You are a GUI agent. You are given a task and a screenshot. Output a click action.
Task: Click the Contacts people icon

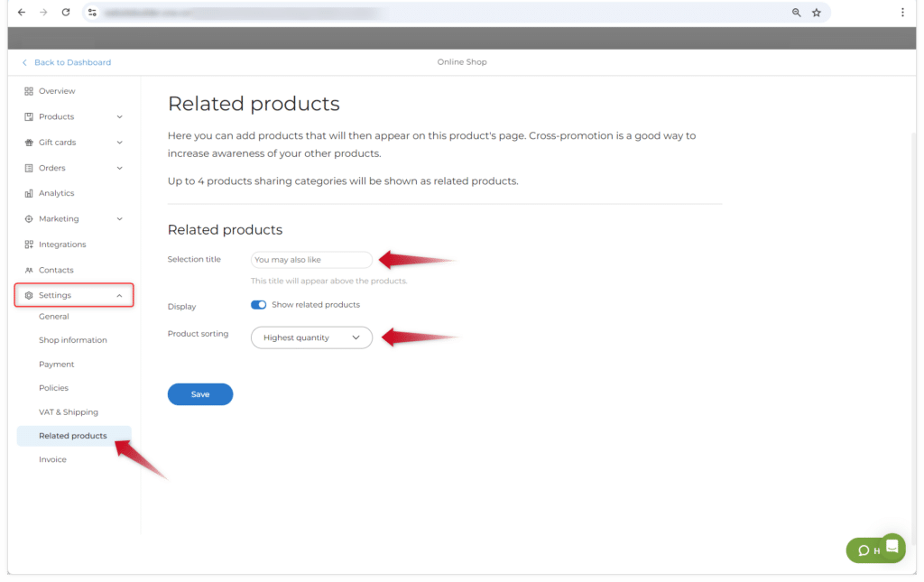click(x=29, y=271)
